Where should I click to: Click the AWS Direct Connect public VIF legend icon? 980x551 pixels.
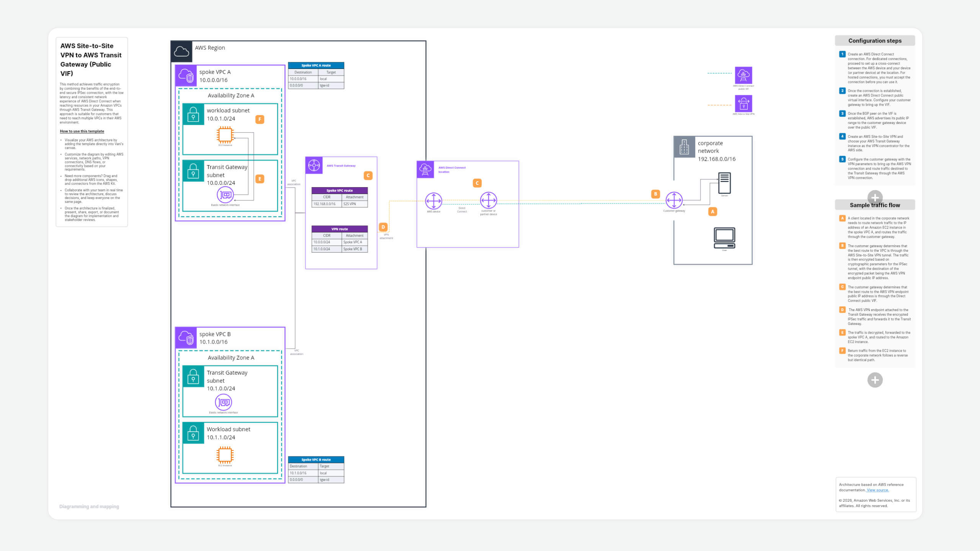pos(743,75)
